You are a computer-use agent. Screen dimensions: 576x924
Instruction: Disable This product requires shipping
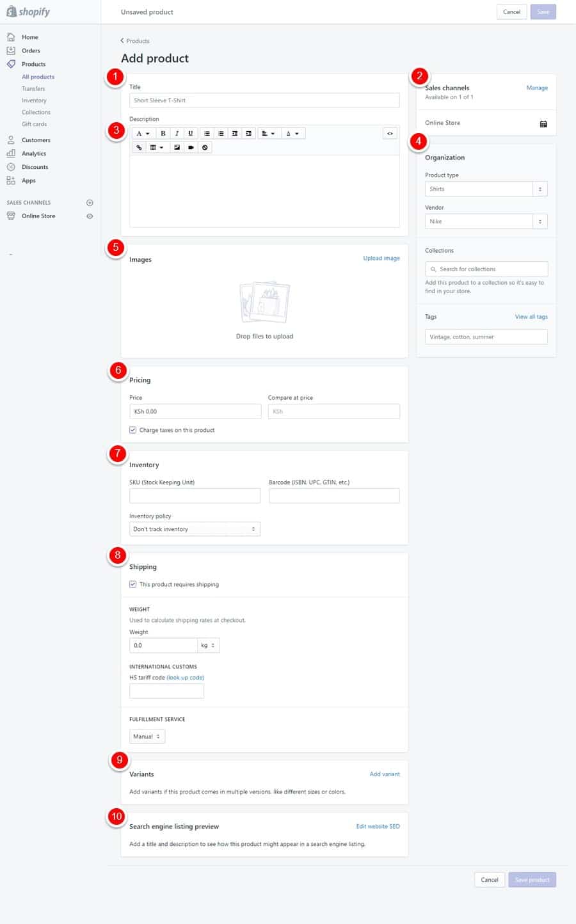tap(132, 584)
